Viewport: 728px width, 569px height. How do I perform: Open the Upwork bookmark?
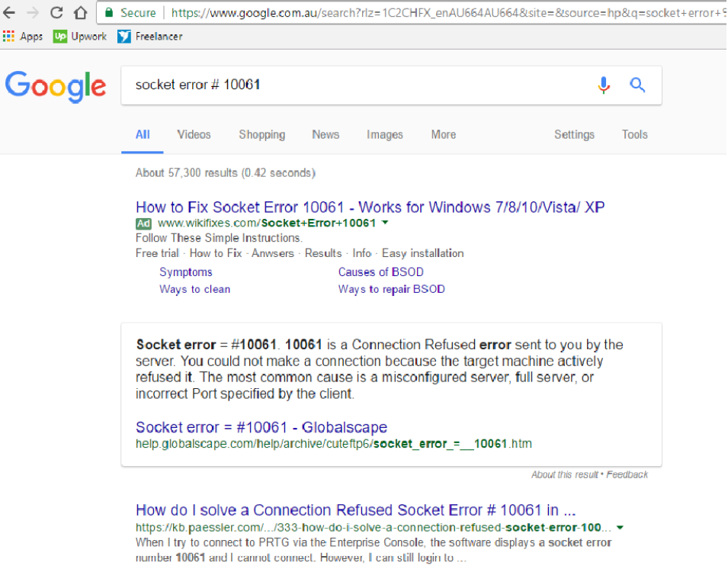tap(79, 37)
